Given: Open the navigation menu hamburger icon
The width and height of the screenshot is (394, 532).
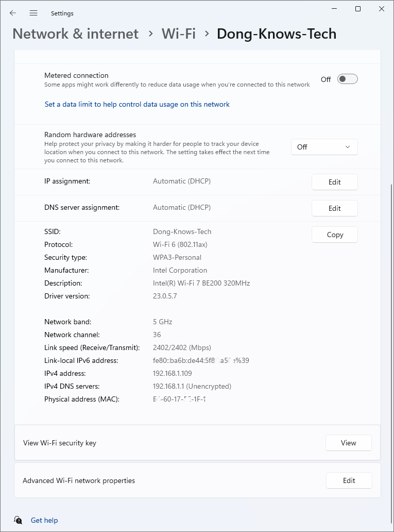Looking at the screenshot, I should click(x=33, y=13).
